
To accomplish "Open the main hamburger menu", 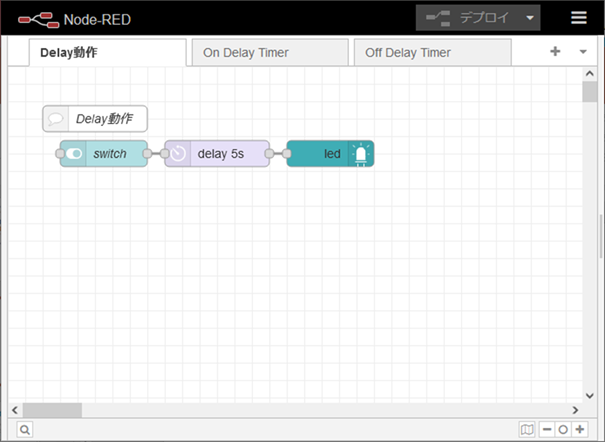I will coord(579,18).
